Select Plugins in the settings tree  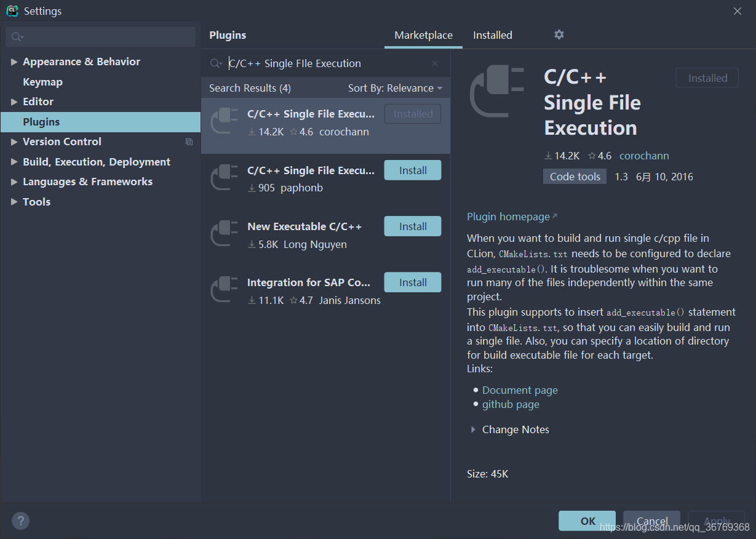pos(100,122)
